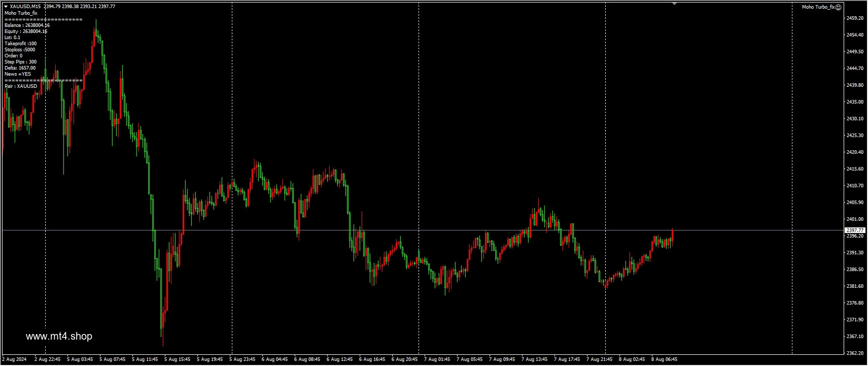Click price level 2420.40 on the price scale
This screenshot has width=868, height=366.
click(x=855, y=152)
